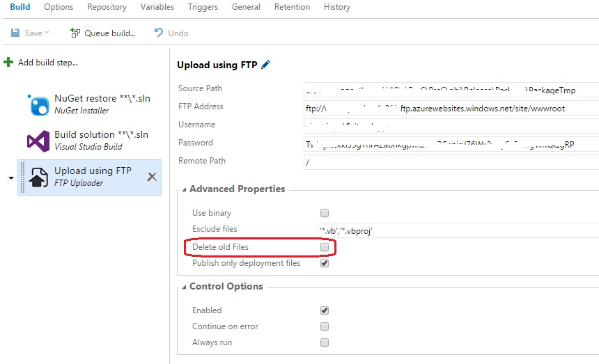Click the Queue build icon

click(x=76, y=33)
